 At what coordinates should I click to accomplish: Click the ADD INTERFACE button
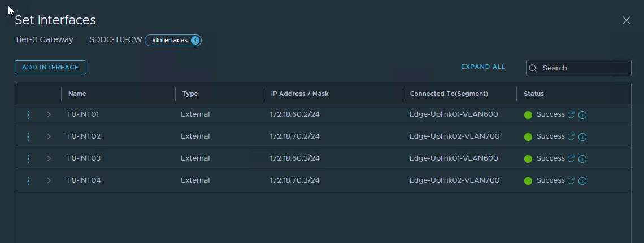pyautogui.click(x=50, y=67)
